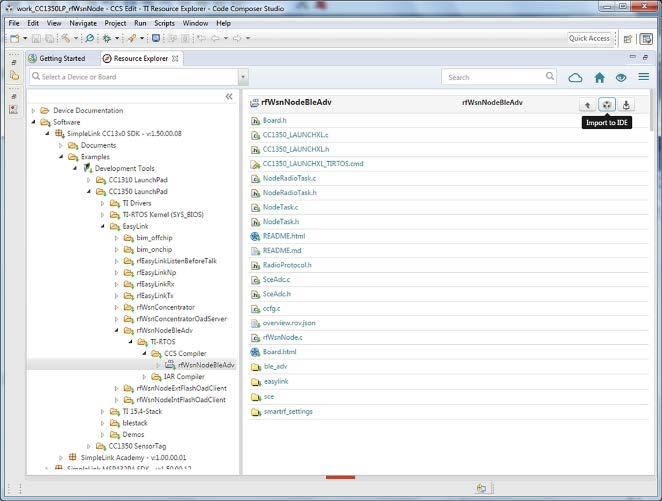The width and height of the screenshot is (662, 501).
Task: Open the RadioProtocol.h file link
Action: (287, 265)
